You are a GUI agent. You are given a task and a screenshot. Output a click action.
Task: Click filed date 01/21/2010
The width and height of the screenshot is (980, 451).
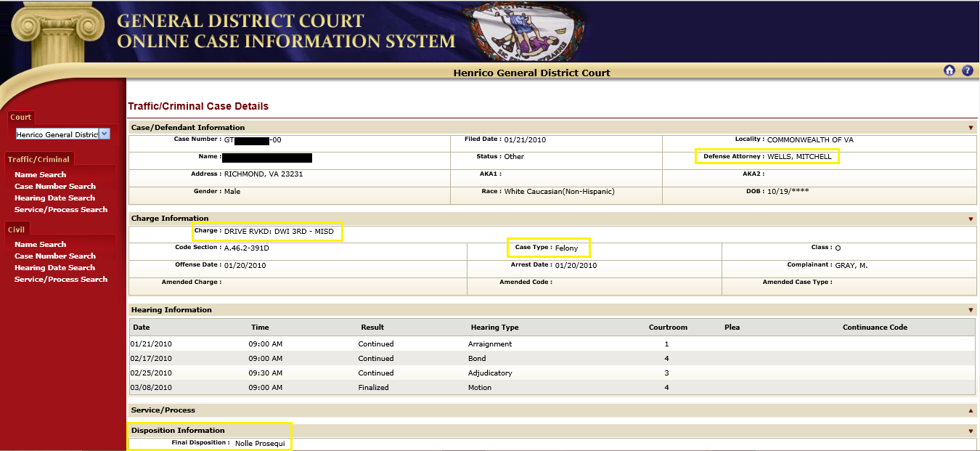[x=524, y=139]
